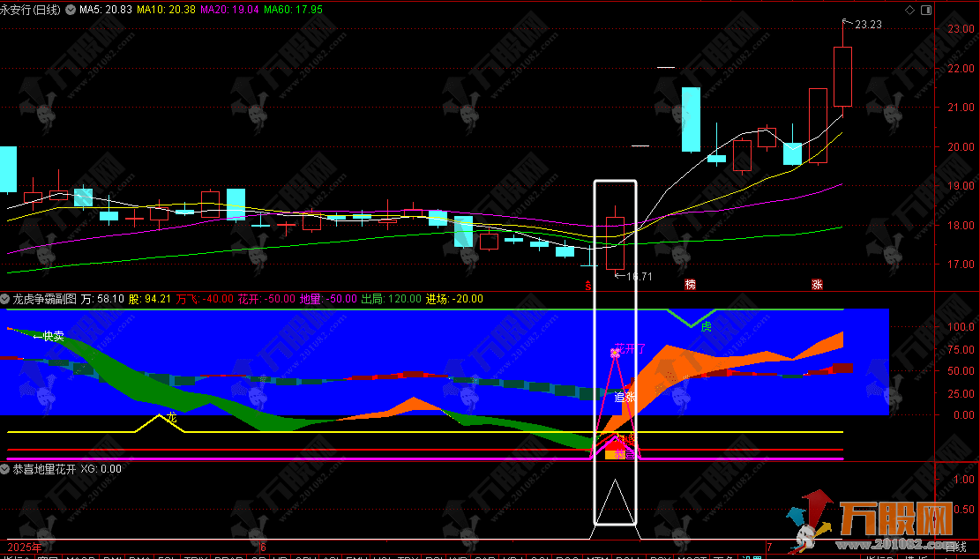The width and height of the screenshot is (980, 559).
Task: Open the dropdown arrow before 龙虎争霸副图
Action: [x=5, y=299]
